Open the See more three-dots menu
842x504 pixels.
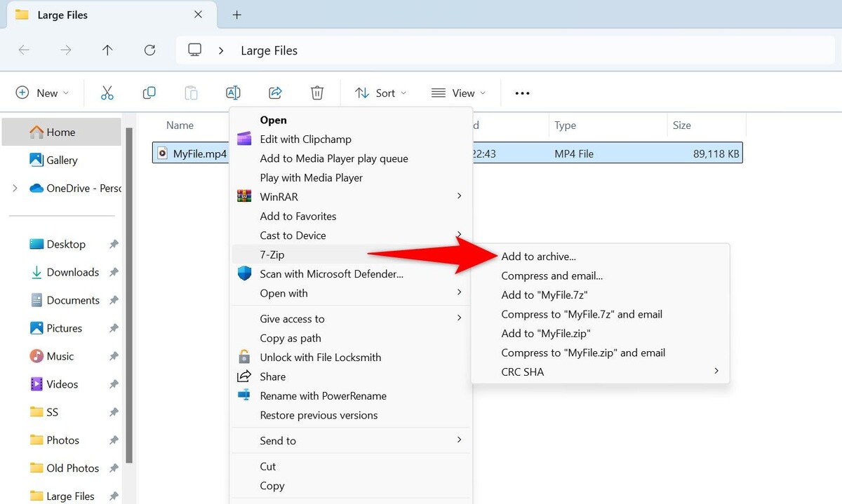[x=522, y=93]
